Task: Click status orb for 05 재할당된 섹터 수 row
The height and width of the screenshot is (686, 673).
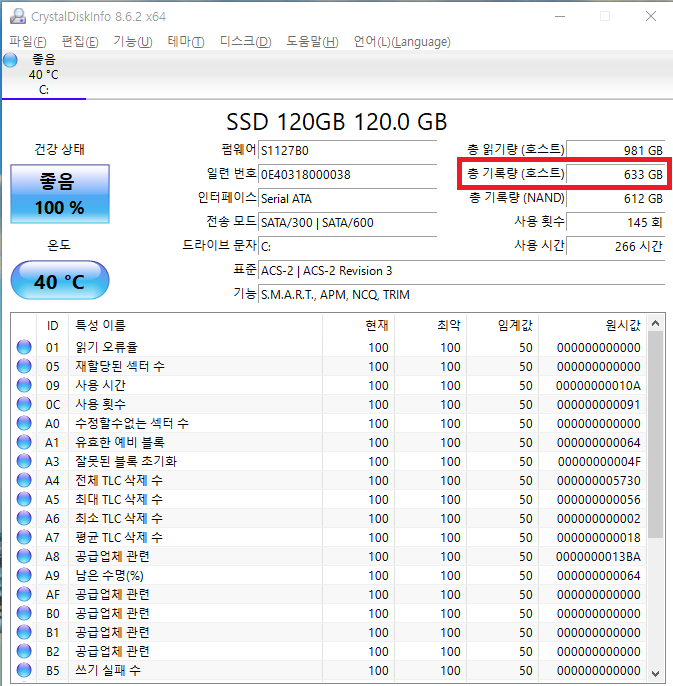Action: click(x=24, y=366)
